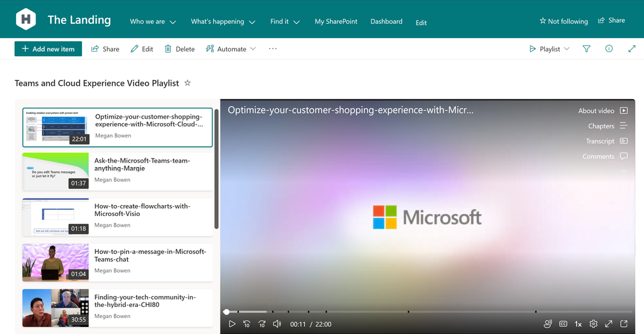Viewport: 644px width, 334px height.
Task: Open the details info pane icon
Action: coord(609,49)
